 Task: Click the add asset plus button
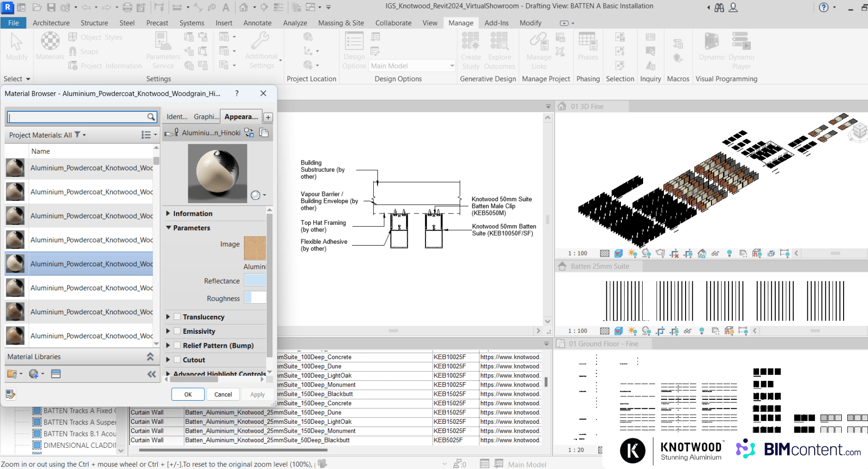(268, 117)
